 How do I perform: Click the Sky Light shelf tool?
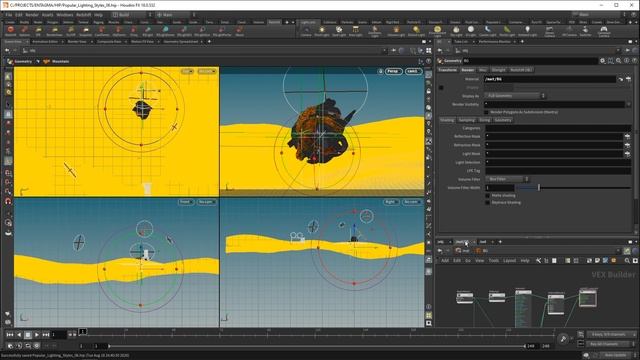tap(456, 31)
